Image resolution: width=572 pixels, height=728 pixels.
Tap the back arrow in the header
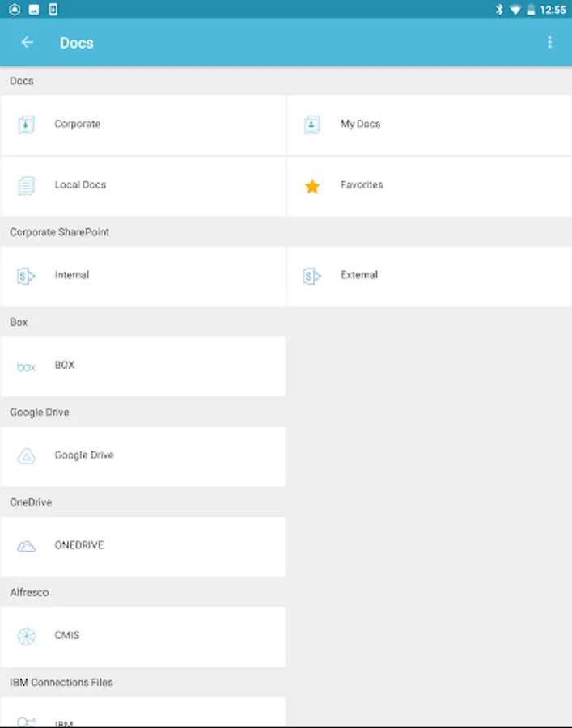(x=27, y=43)
